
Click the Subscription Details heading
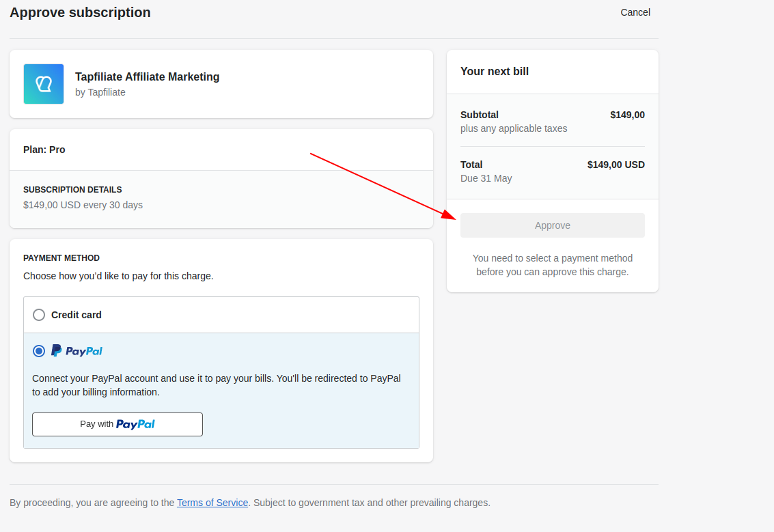[x=72, y=190]
